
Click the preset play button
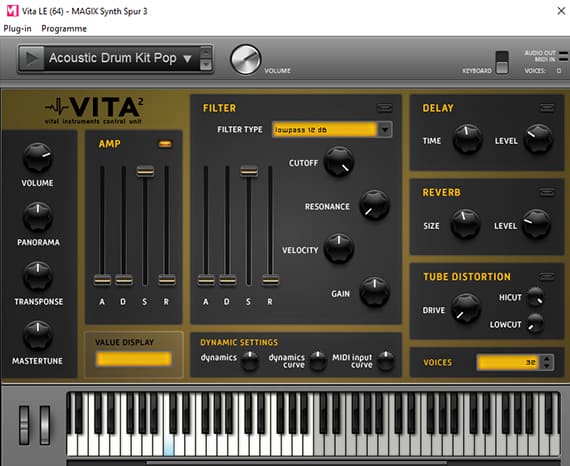pyautogui.click(x=32, y=58)
